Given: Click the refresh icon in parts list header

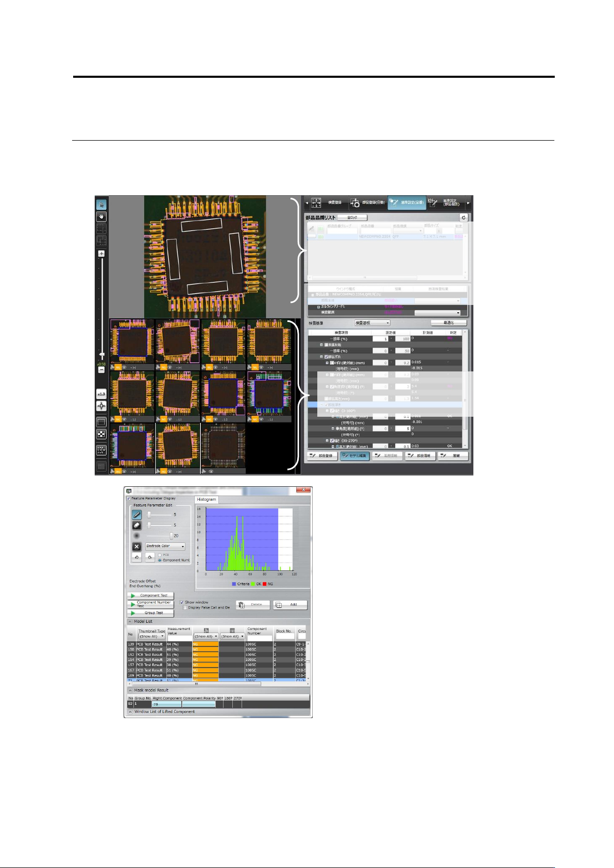Looking at the screenshot, I should pyautogui.click(x=463, y=218).
